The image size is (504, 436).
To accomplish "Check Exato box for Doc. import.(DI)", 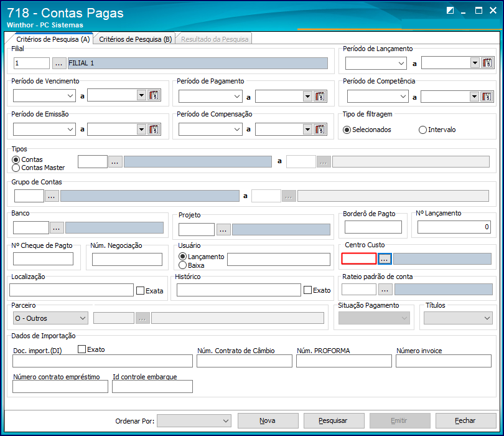I will 82,349.
